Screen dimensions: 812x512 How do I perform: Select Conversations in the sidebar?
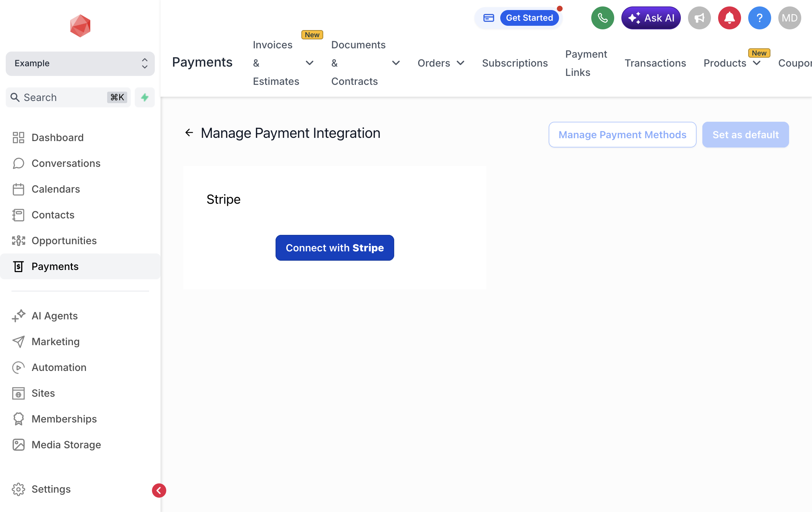(x=80, y=163)
